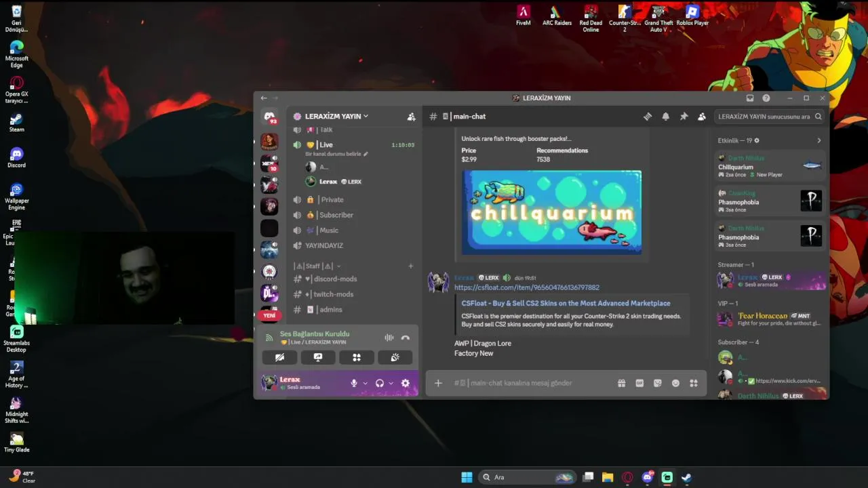The image size is (868, 488).
Task: Join the Music voice channel
Action: coord(354,230)
